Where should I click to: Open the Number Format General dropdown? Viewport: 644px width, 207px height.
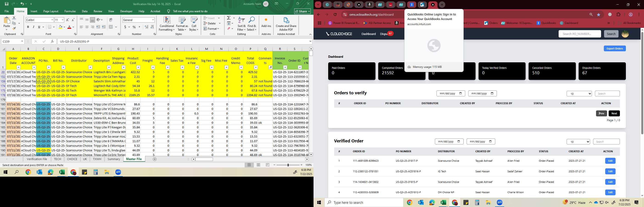tap(153, 20)
